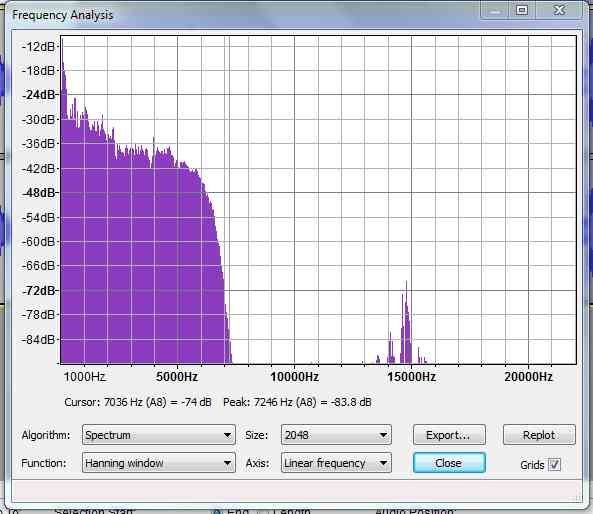Viewport: 593px width, 514px height.
Task: Click the Algorithm dropdown arrow
Action: [x=227, y=435]
